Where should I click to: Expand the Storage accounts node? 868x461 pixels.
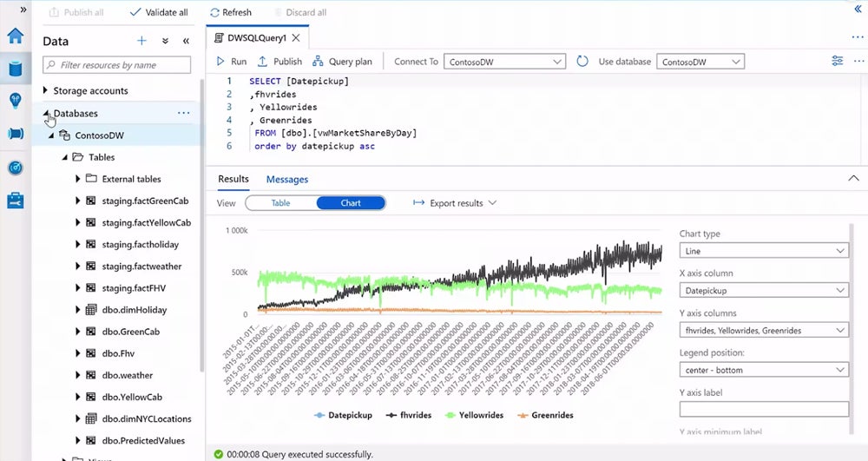tap(45, 90)
